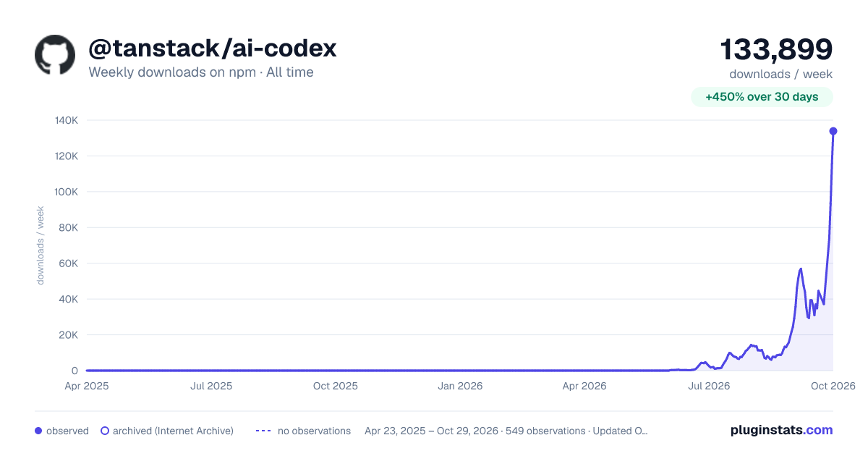Image resolution: width=868 pixels, height=456 pixels.
Task: Click the 60K y-axis label
Action: coord(69,263)
